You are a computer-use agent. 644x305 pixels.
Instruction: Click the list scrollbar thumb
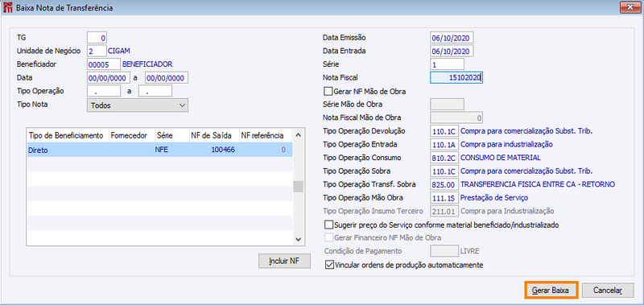298,187
